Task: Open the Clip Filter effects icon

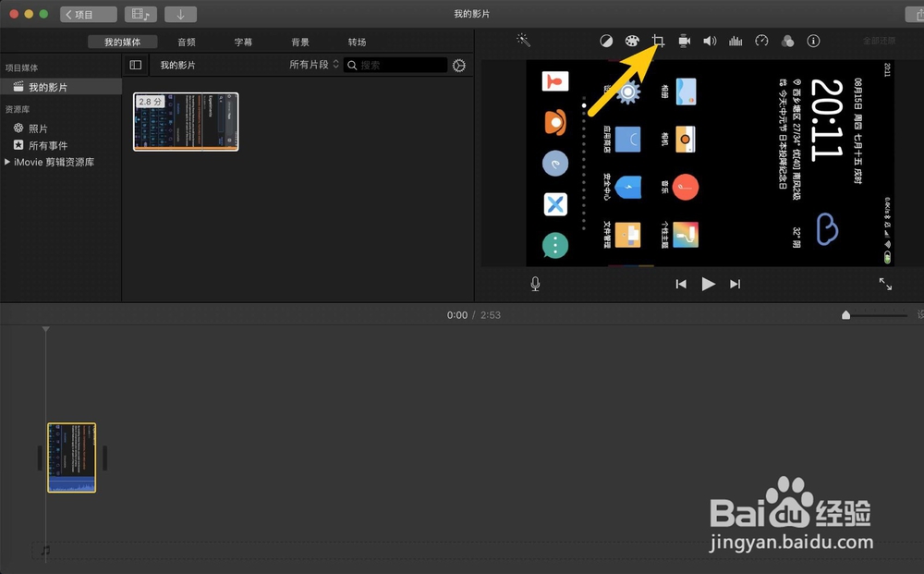Action: pyautogui.click(x=787, y=41)
